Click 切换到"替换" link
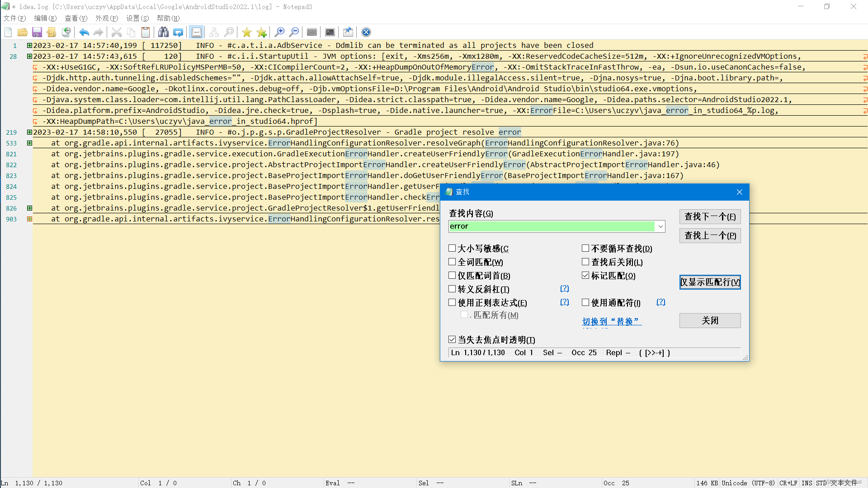The image size is (868, 488). 612,321
